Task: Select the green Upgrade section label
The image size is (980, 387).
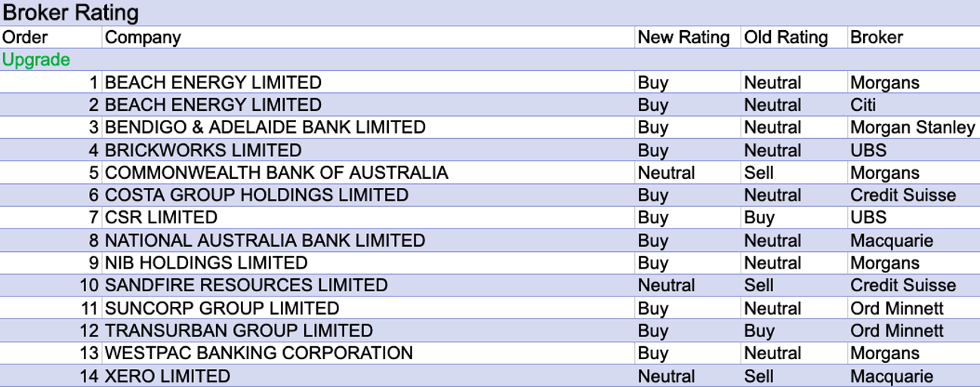Action: coord(36,60)
